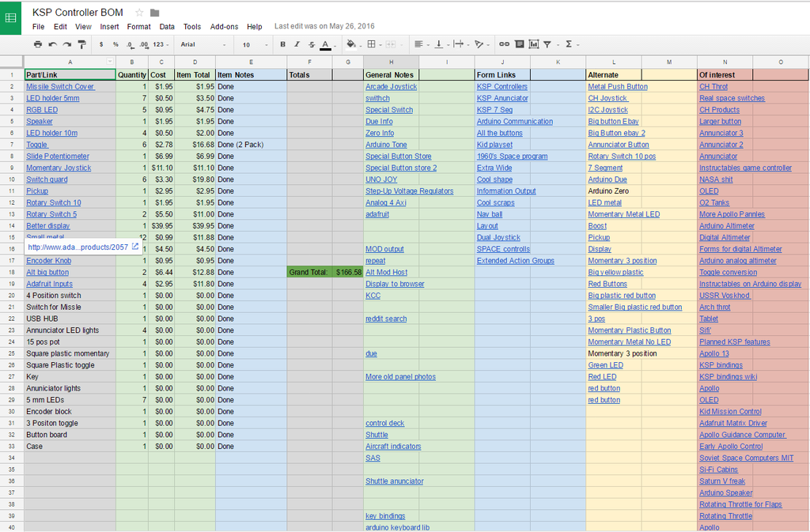Open the View menu

pos(83,27)
